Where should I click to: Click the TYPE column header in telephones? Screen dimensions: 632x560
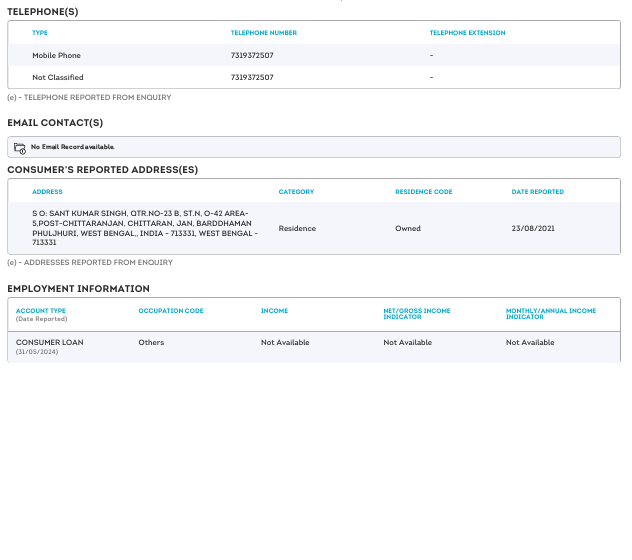pos(40,33)
